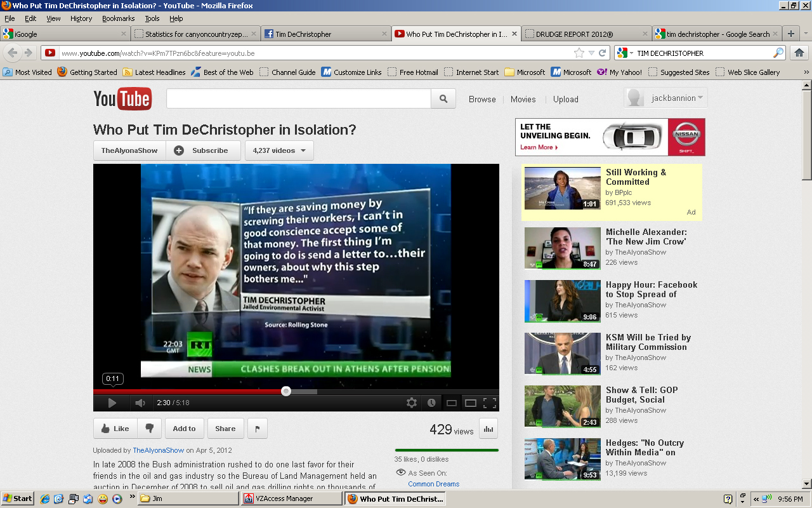Enter full screen mode in the player
The height and width of the screenshot is (508, 812).
tap(489, 403)
